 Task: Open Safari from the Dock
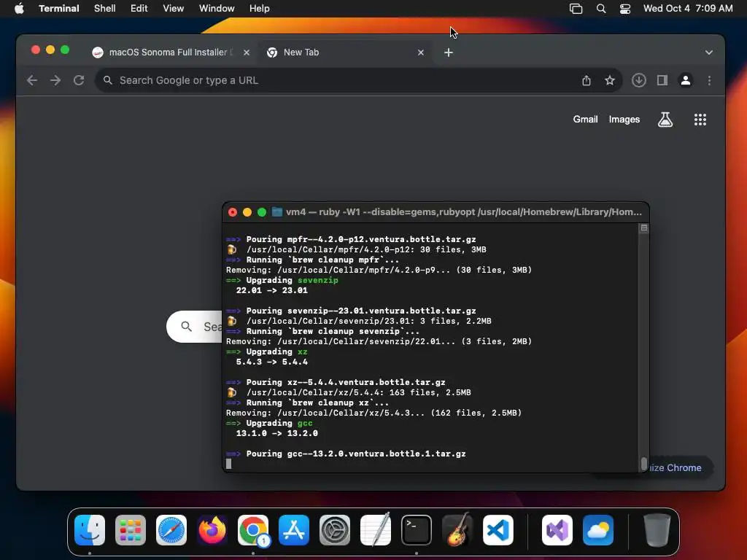click(x=171, y=530)
